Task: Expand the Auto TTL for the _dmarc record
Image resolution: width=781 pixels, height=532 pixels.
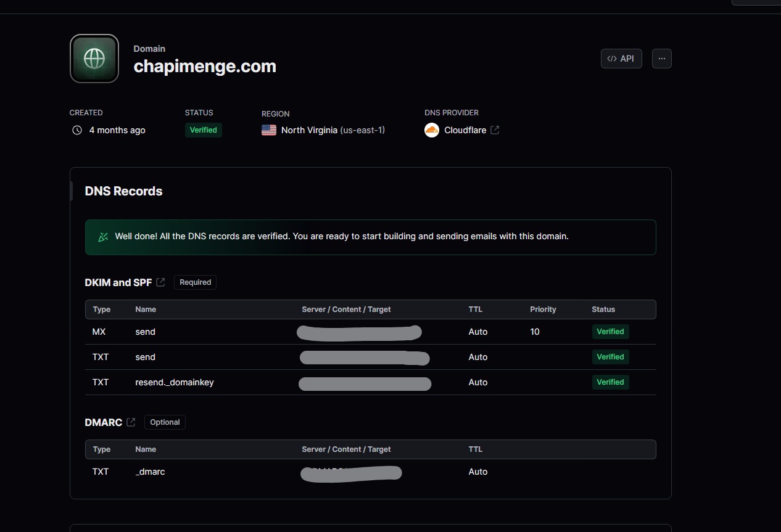Action: pos(478,471)
